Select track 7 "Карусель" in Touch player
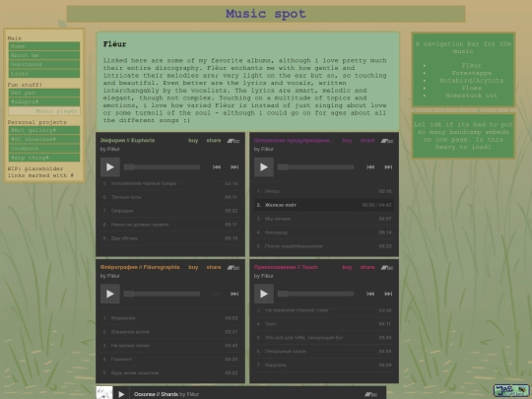This screenshot has width=532, height=399. pyautogui.click(x=324, y=366)
